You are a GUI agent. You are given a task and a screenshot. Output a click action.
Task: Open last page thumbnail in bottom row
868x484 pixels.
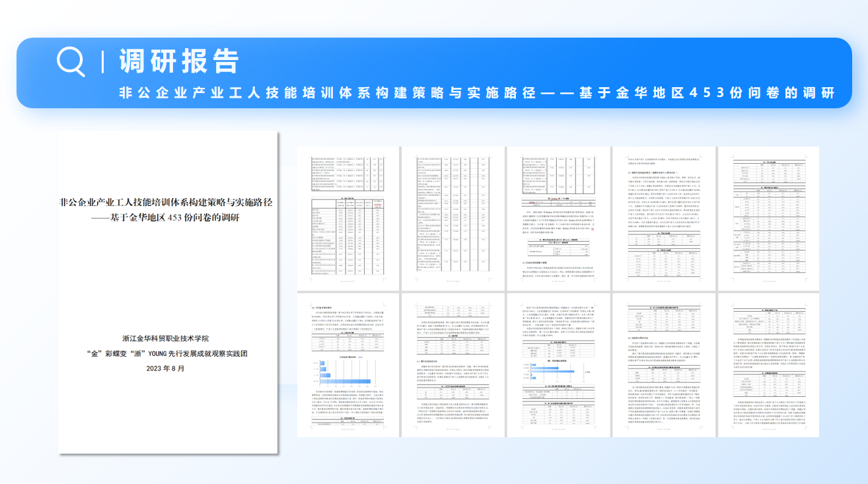(768, 365)
